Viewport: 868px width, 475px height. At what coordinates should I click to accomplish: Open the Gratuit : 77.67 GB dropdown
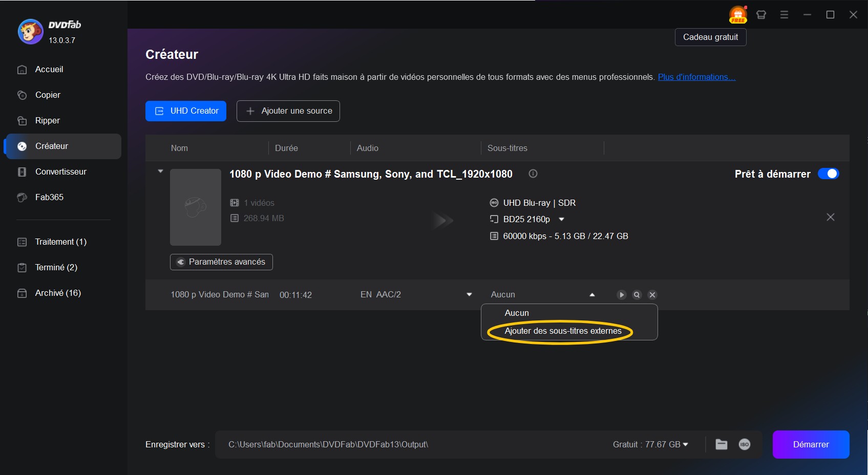pos(650,444)
